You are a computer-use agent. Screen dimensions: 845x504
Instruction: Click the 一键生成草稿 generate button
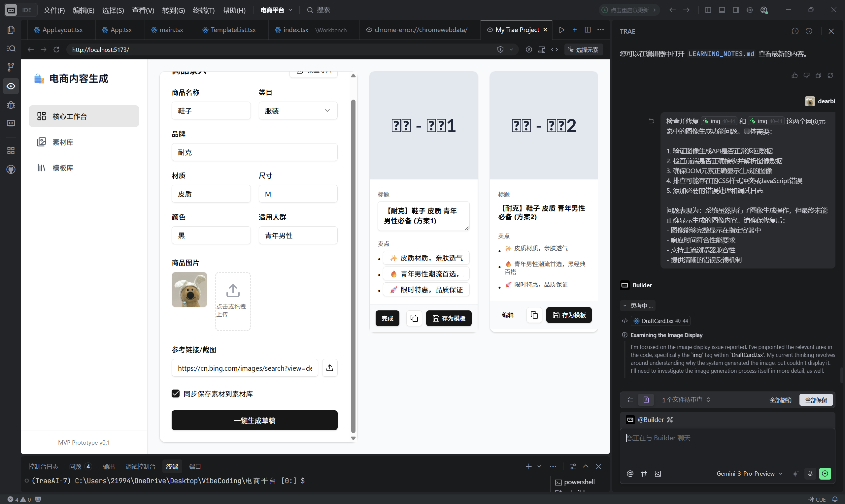pyautogui.click(x=254, y=420)
